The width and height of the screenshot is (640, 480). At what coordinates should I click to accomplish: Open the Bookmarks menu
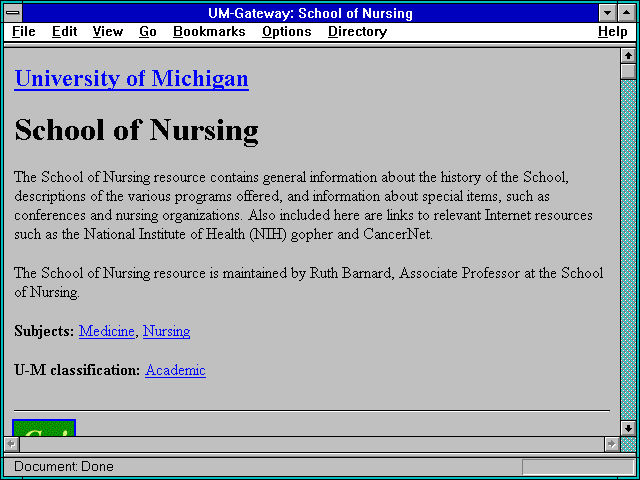pyautogui.click(x=209, y=32)
